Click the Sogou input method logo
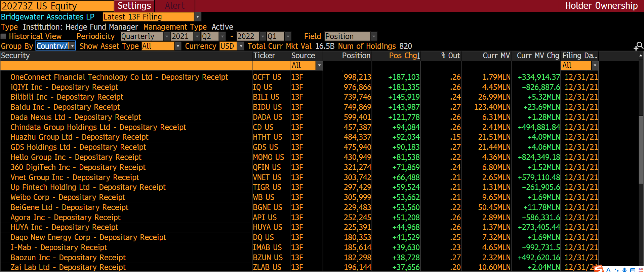Screen dimensions: 644x272 [x=599, y=269]
